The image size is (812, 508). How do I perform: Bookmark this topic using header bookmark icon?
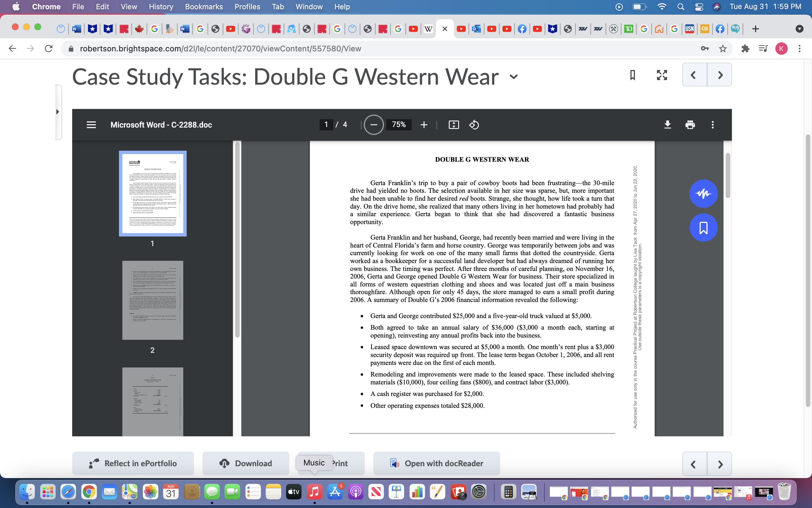632,75
